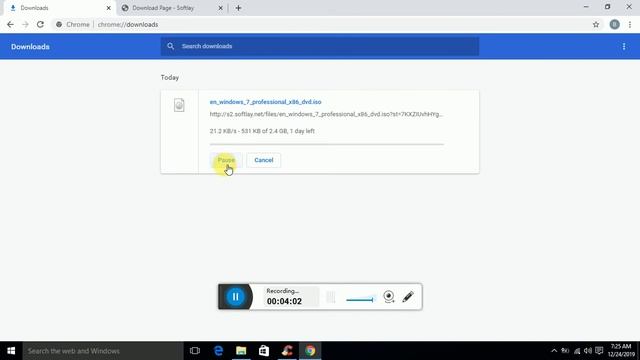Click the search magnifier icon
Viewport: 640px width, 360px height.
pos(171,46)
